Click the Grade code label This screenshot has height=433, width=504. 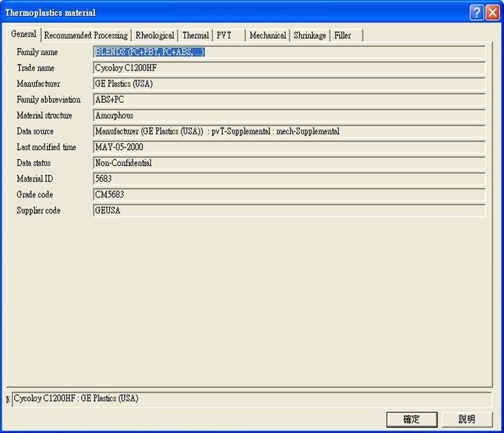pyautogui.click(x=34, y=195)
